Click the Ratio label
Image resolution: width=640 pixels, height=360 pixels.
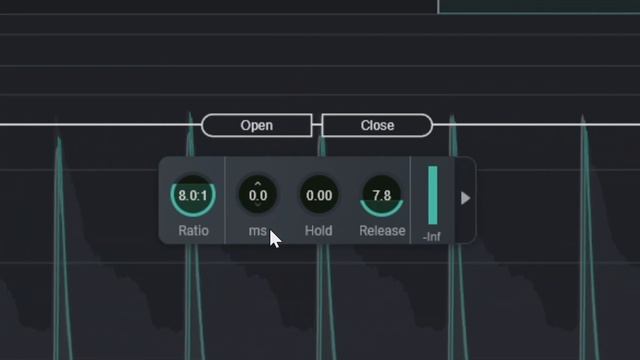pos(193,231)
